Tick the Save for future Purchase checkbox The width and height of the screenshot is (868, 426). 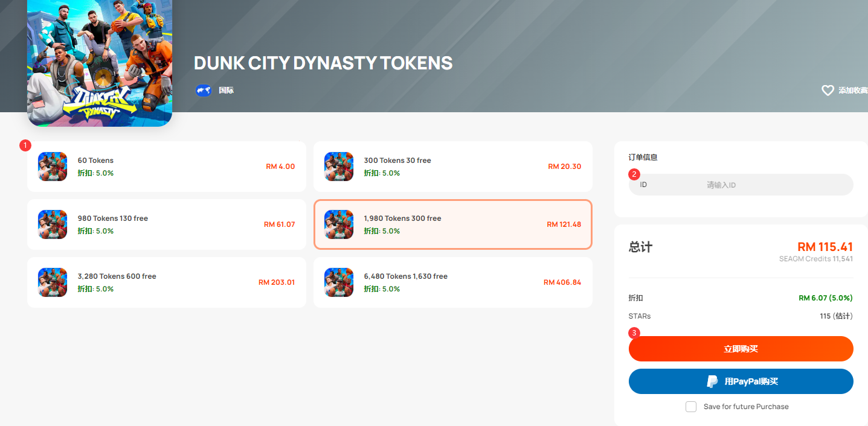click(691, 407)
